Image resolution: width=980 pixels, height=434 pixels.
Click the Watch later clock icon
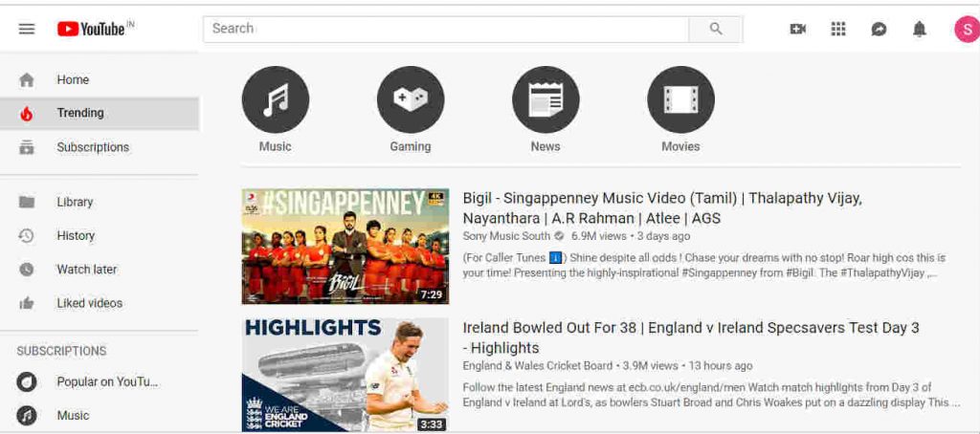(x=26, y=270)
